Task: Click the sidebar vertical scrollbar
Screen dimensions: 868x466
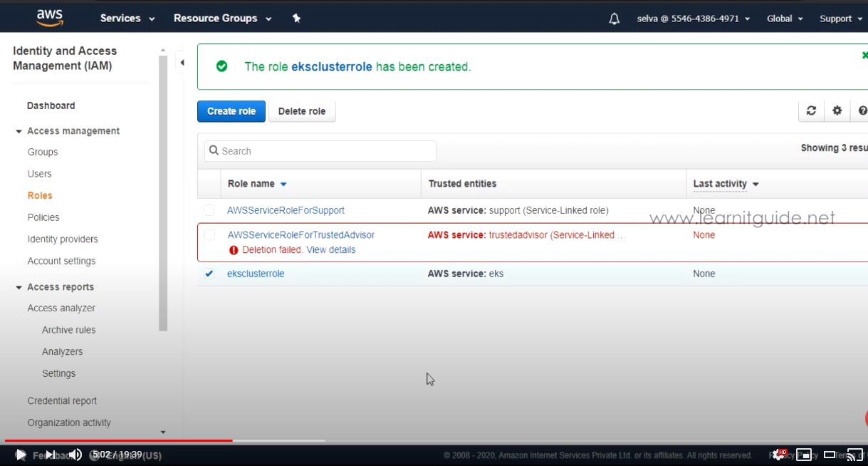Action: coord(163,192)
